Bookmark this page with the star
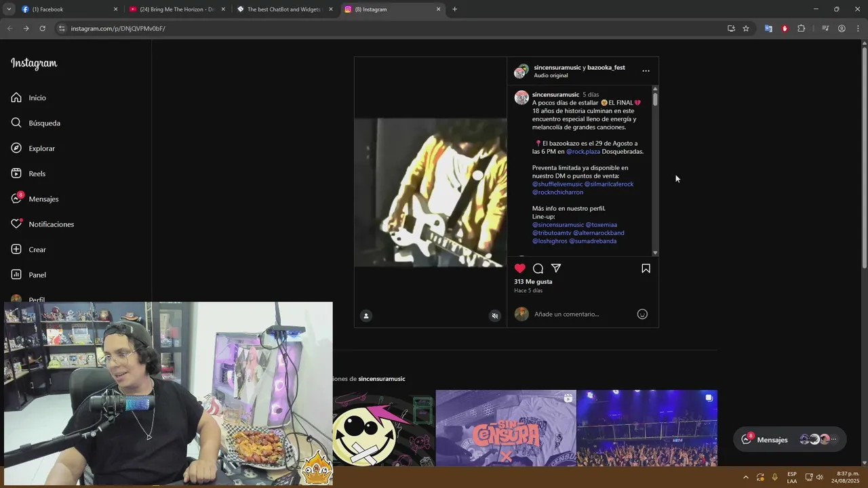The width and height of the screenshot is (868, 488). tap(746, 28)
